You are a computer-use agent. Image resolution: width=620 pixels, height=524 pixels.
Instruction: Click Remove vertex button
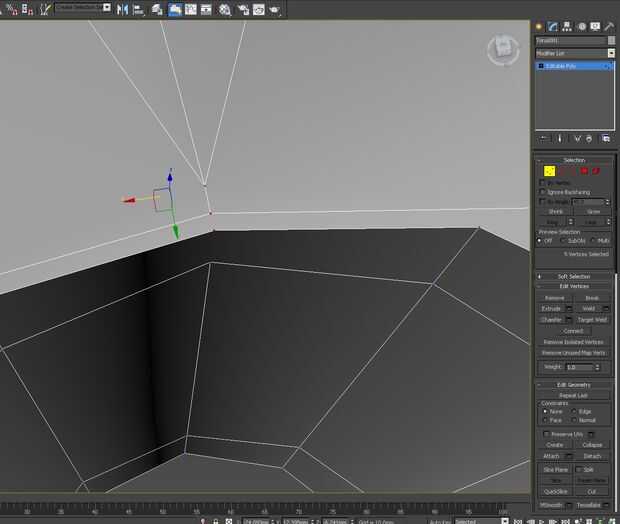tap(554, 298)
